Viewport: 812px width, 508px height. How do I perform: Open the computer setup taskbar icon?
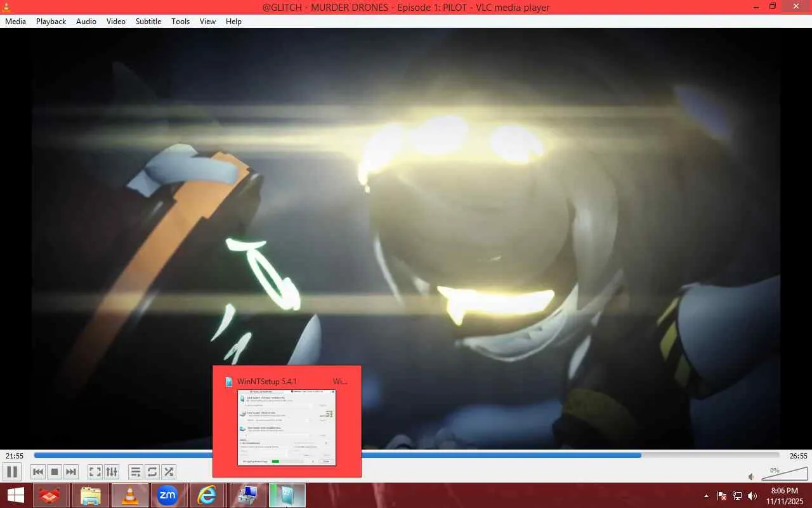tap(247, 495)
